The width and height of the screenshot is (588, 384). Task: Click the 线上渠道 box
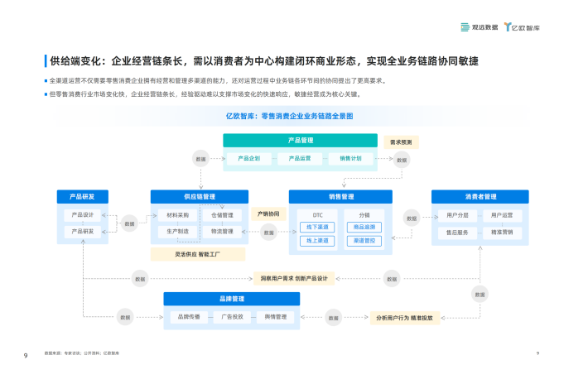point(317,241)
